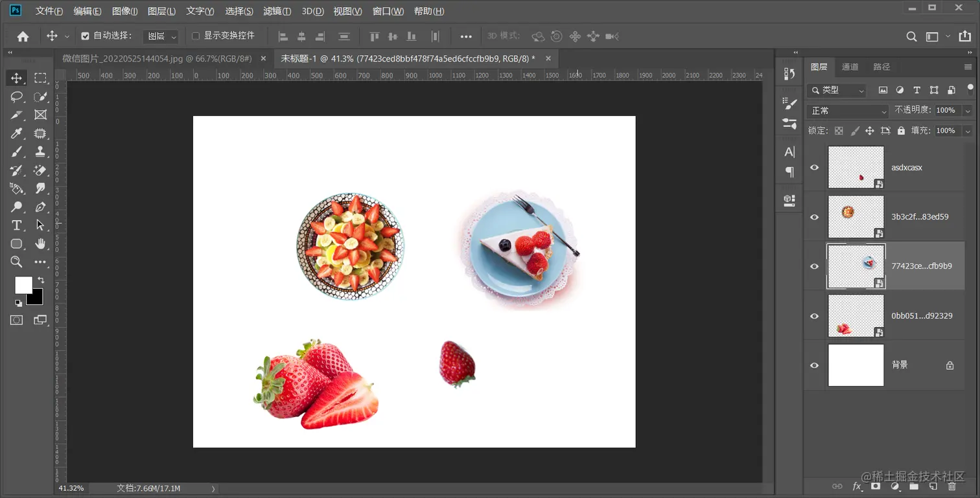Hide the asdxcasx layer
The image size is (980, 498).
click(x=815, y=167)
